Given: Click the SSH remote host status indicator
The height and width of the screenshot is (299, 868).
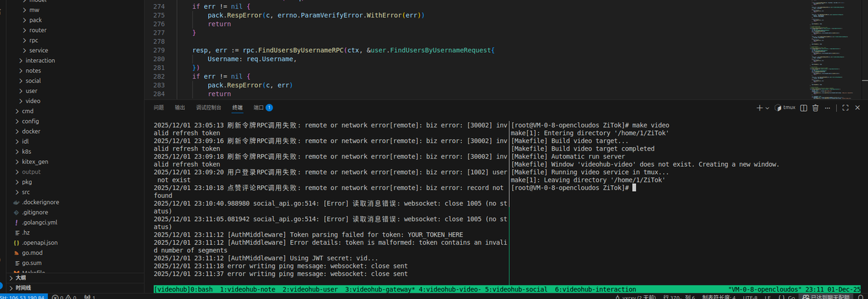Looking at the screenshot, I should pos(23,296).
